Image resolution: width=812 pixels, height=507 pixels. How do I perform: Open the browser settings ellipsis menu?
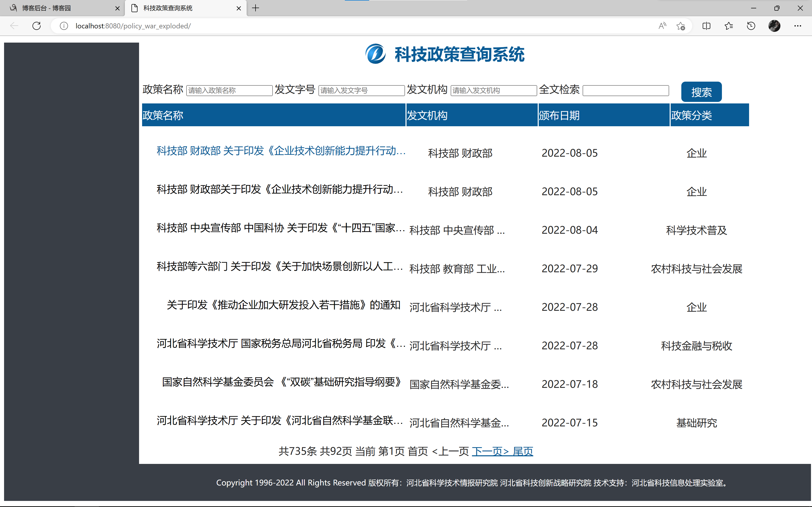tap(798, 26)
